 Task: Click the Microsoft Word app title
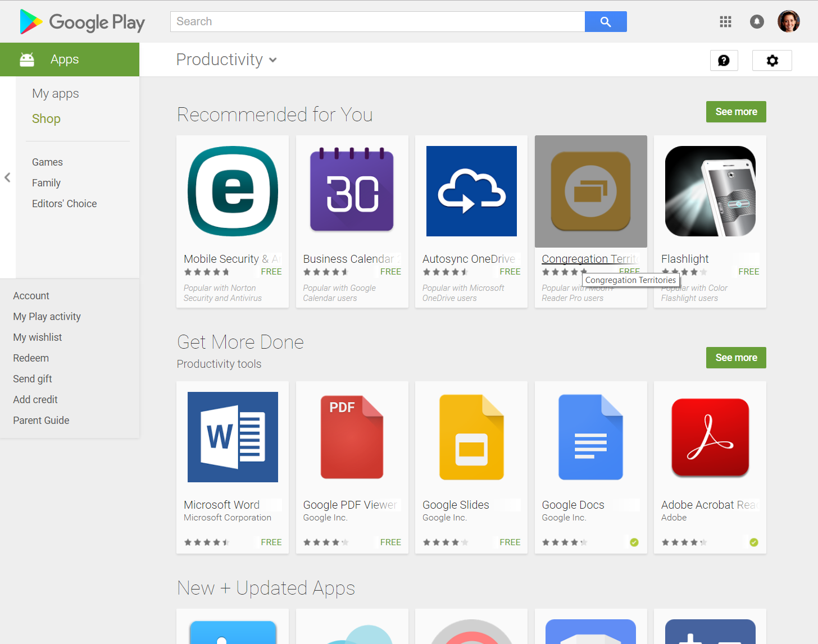(x=221, y=505)
